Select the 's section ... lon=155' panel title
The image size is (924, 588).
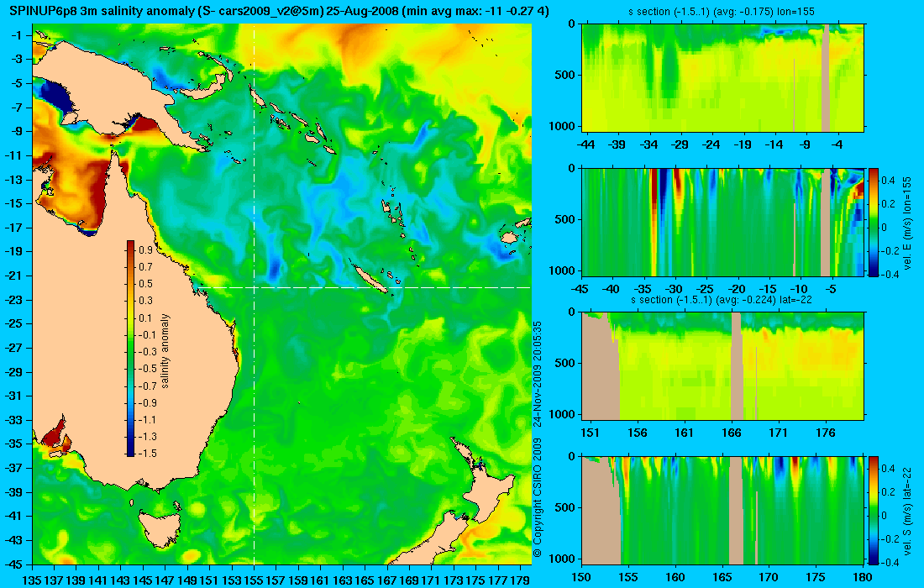pyautogui.click(x=722, y=12)
